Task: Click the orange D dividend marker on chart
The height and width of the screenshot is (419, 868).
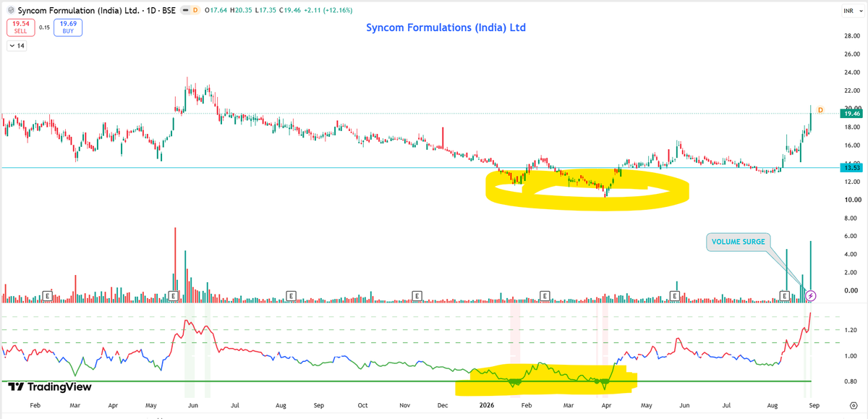Action: [820, 110]
